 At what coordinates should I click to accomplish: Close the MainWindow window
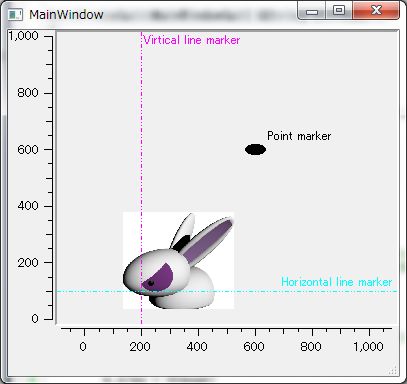click(x=376, y=11)
